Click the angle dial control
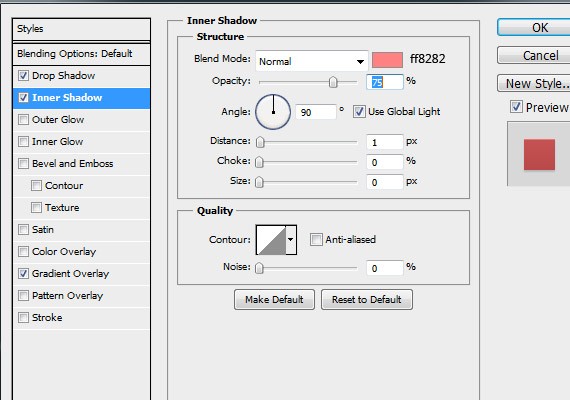This screenshot has height=400, width=570. click(273, 112)
